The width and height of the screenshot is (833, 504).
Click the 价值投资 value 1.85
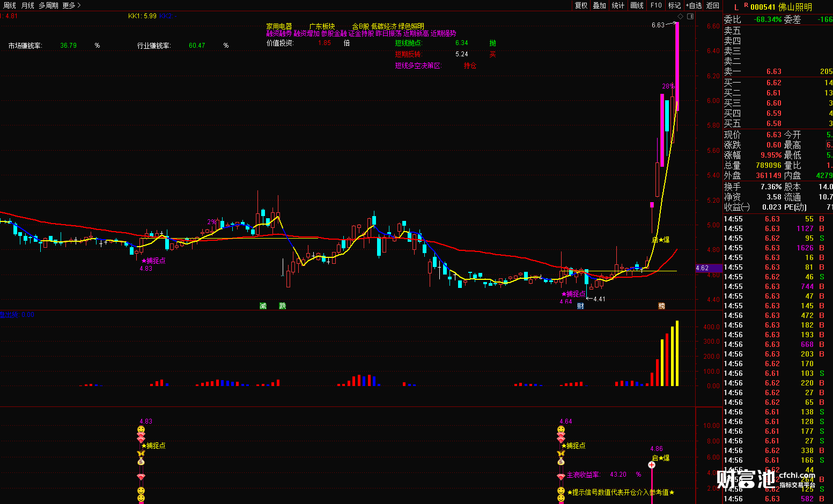coord(325,43)
